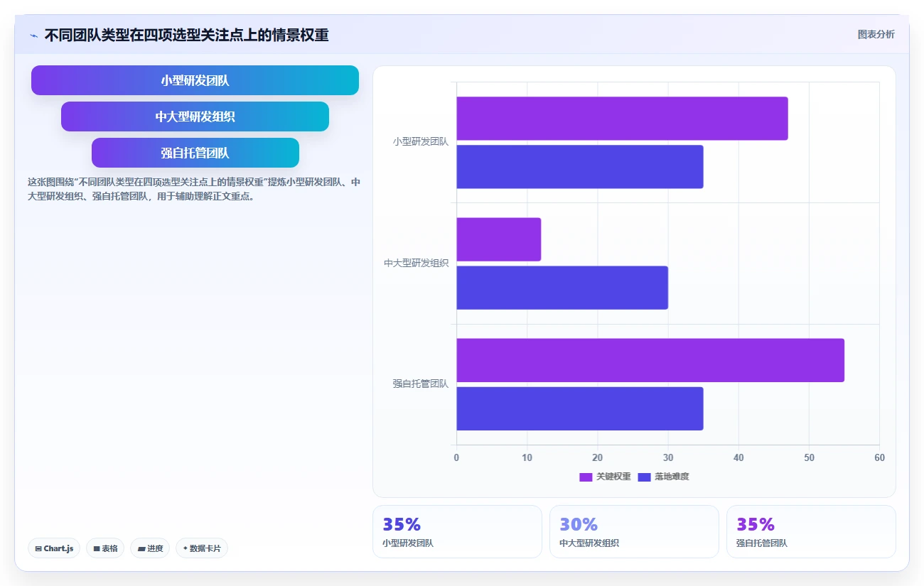Click 强自托管团队 purple 关键权重 bar
The height and width of the screenshot is (586, 924).
[x=650, y=360]
